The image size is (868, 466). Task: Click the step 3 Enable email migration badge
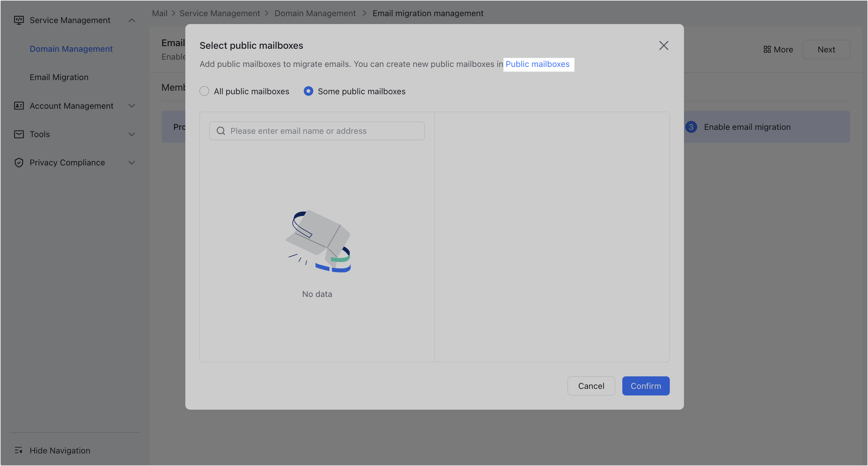(x=692, y=127)
